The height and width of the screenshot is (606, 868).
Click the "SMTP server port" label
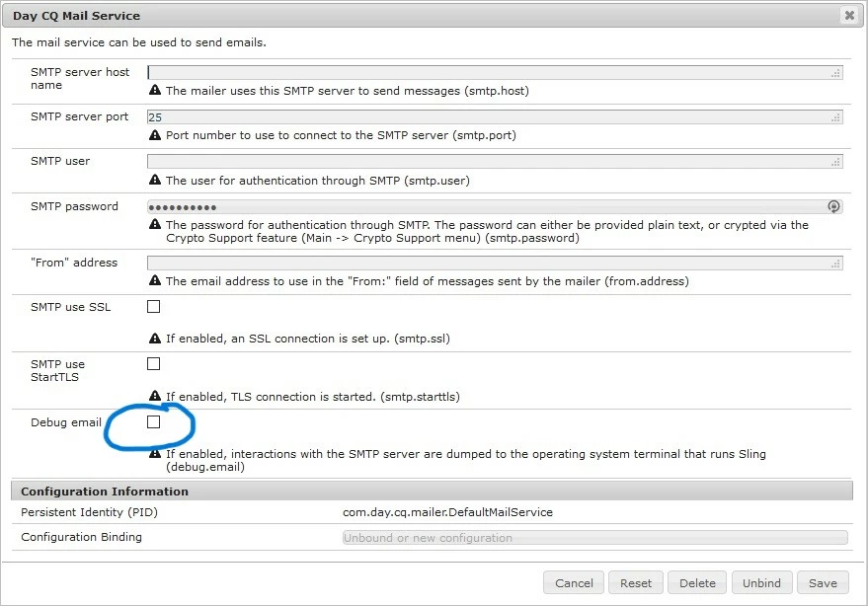point(79,116)
